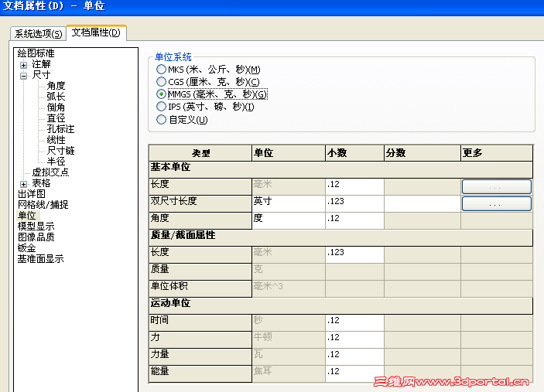Open 尺寸链 tree item

60,151
